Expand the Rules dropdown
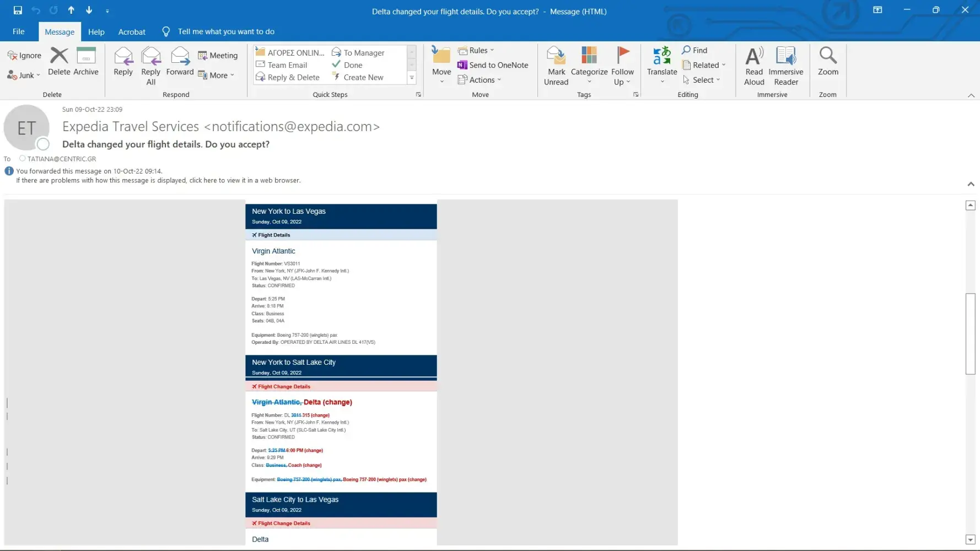 point(477,50)
